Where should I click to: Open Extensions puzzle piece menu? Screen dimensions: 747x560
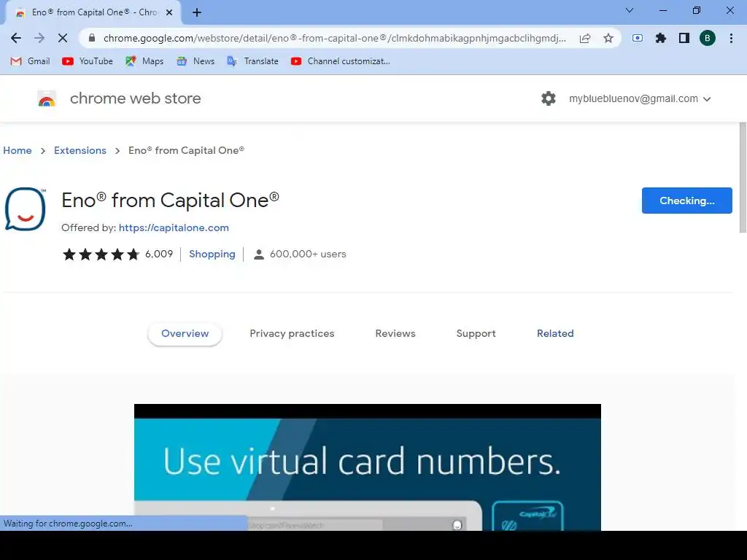[x=661, y=38]
